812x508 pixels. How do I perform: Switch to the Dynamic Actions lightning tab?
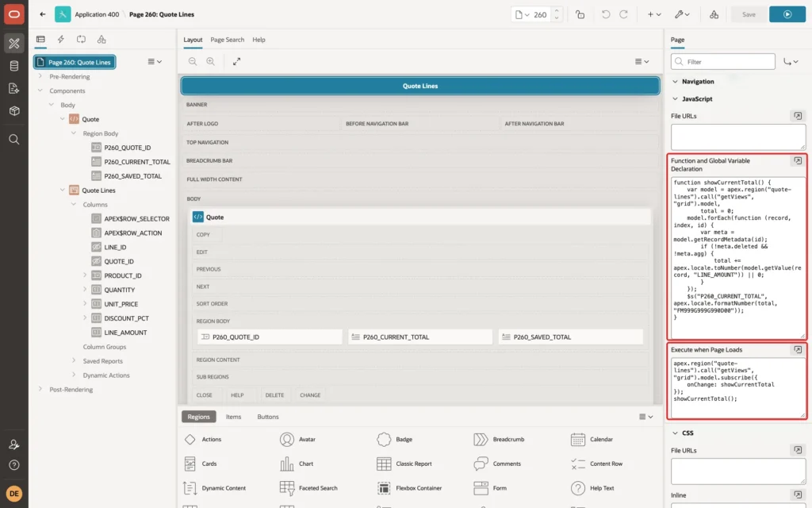60,40
